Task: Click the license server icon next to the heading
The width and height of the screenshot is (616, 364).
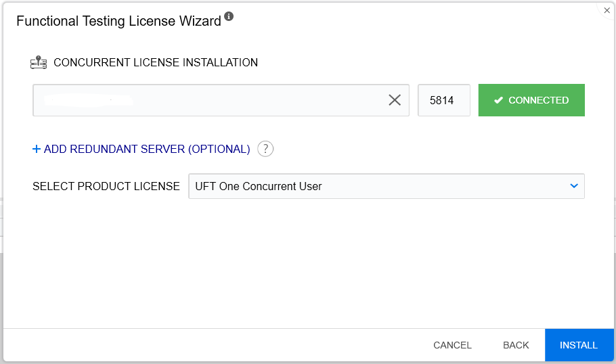Action: 39,62
